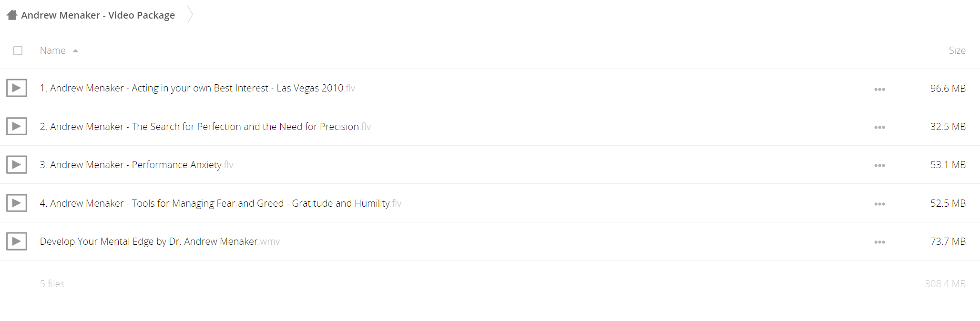Click play icon for Las Vegas 2010 video
This screenshot has height=321, width=980.
tap(17, 88)
